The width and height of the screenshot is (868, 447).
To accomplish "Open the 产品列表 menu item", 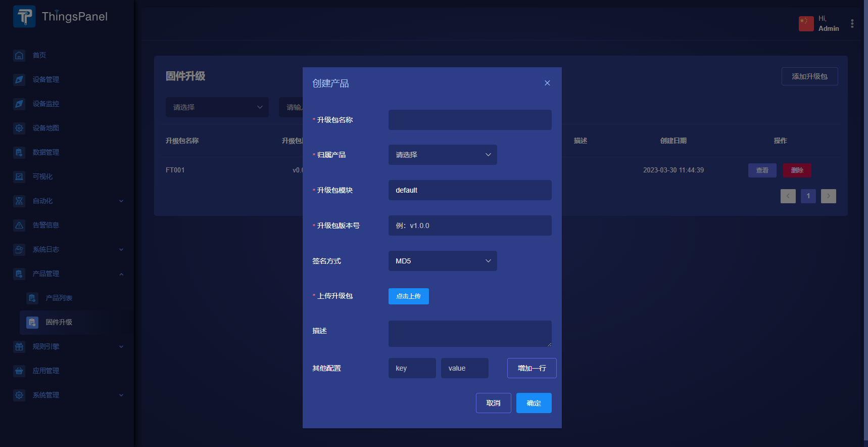I will 59,298.
